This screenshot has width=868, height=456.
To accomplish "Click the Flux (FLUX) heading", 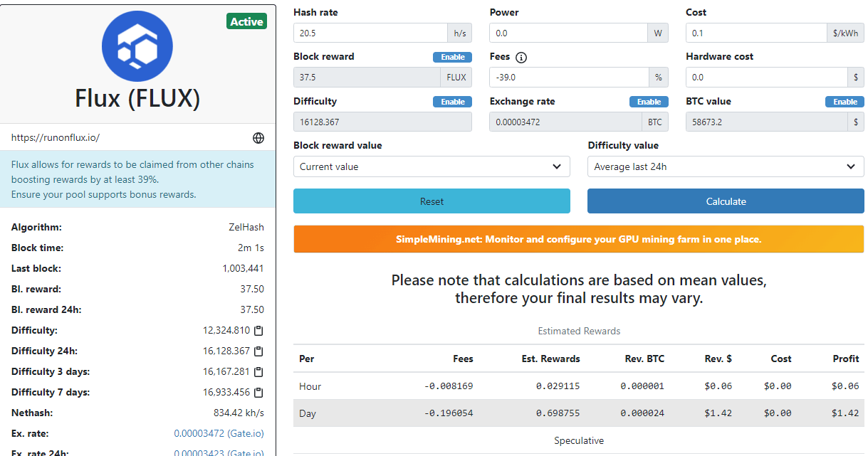I will click(x=137, y=98).
